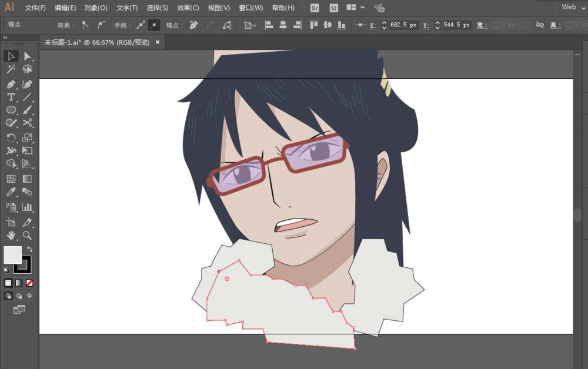Viewport: 588px width, 369px height.
Task: Click the Fill color swatch
Action: pyautogui.click(x=12, y=255)
